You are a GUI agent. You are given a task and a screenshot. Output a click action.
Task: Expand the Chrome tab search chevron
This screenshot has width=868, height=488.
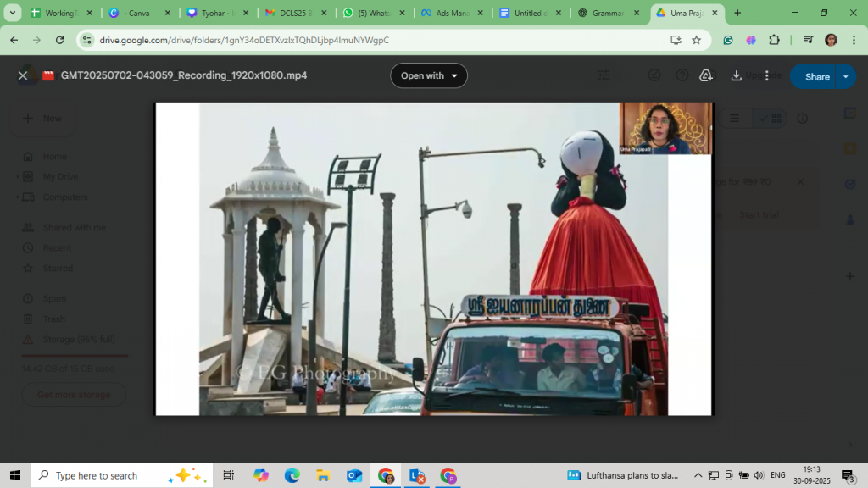(x=13, y=13)
